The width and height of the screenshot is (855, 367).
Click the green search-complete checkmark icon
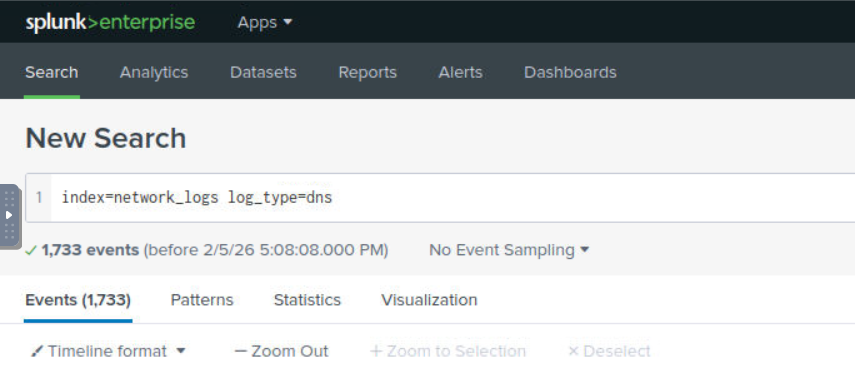pos(31,250)
